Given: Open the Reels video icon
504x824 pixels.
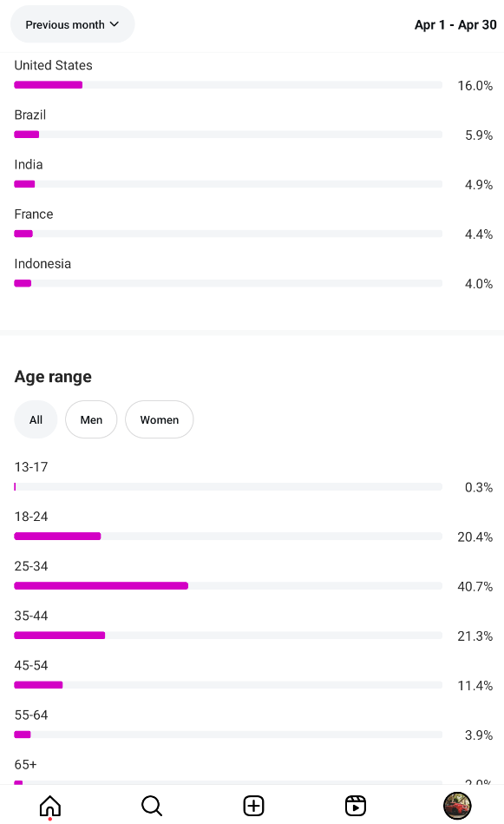Looking at the screenshot, I should 356,806.
